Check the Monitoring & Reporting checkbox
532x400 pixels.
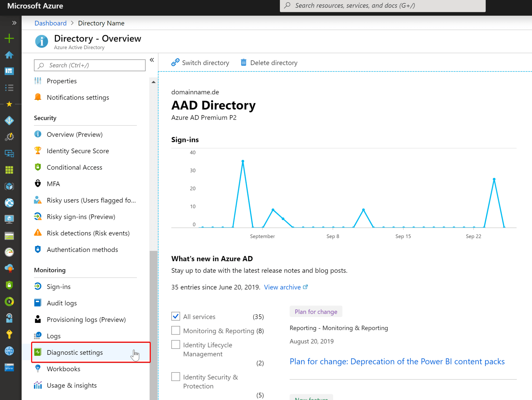point(175,330)
